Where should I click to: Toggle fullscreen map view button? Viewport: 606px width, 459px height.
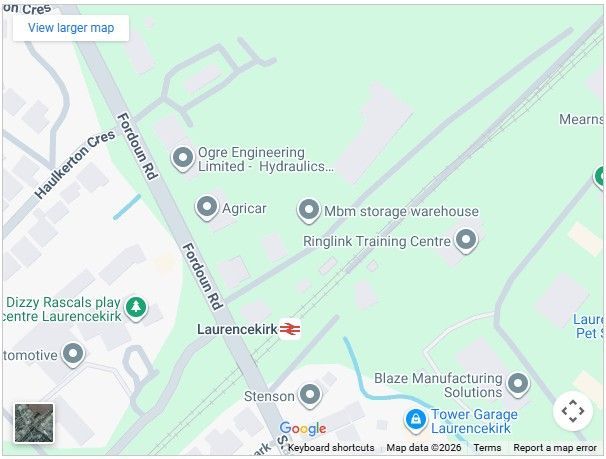pyautogui.click(x=573, y=411)
